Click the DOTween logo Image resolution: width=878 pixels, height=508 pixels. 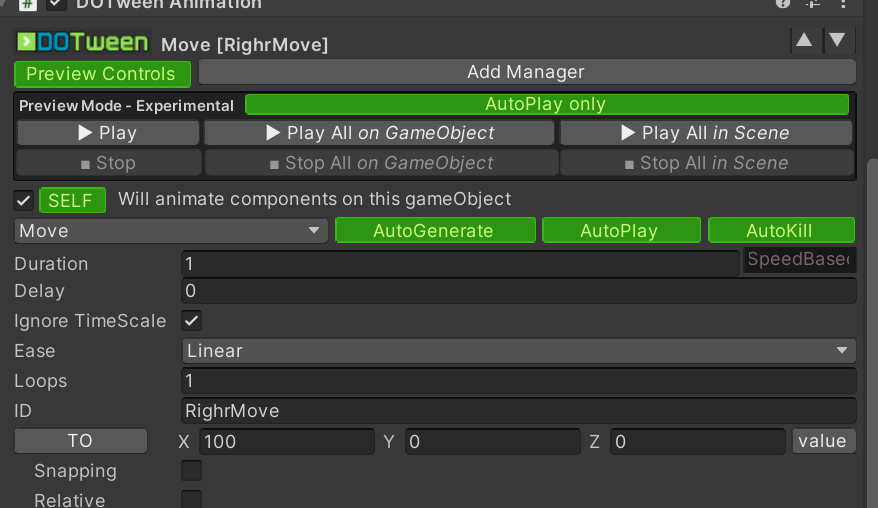click(83, 42)
